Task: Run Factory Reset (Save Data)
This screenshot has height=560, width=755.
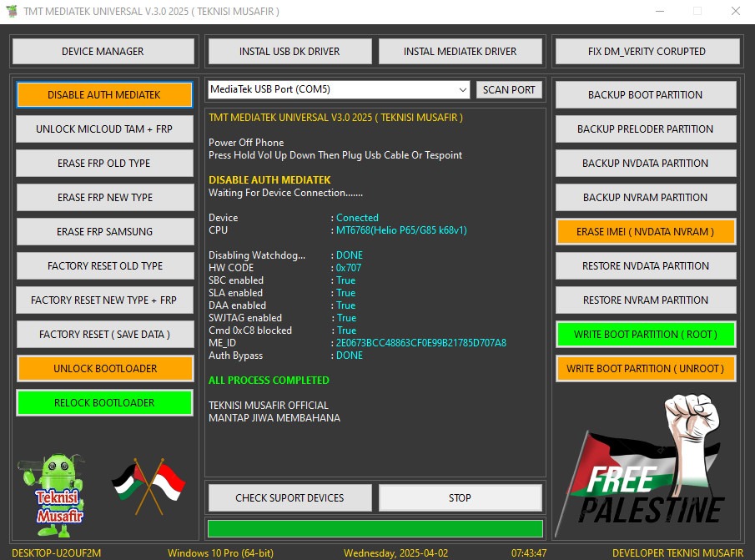Action: pos(104,334)
